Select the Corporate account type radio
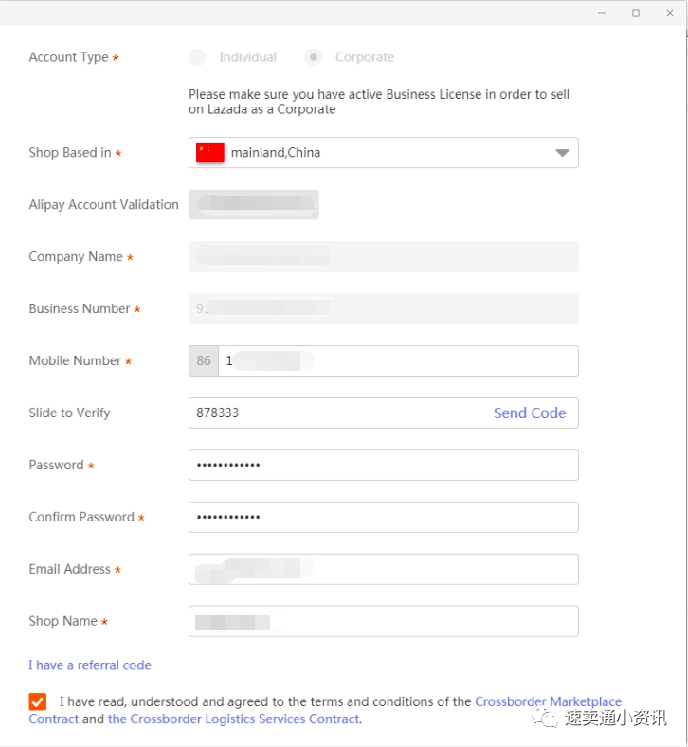This screenshot has height=747, width=688. 313,57
